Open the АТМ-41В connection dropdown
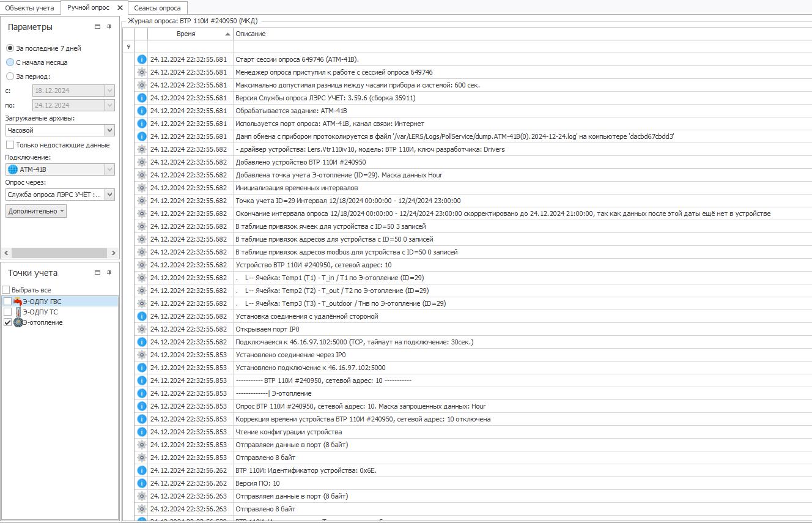The width and height of the screenshot is (812, 523). click(x=109, y=169)
